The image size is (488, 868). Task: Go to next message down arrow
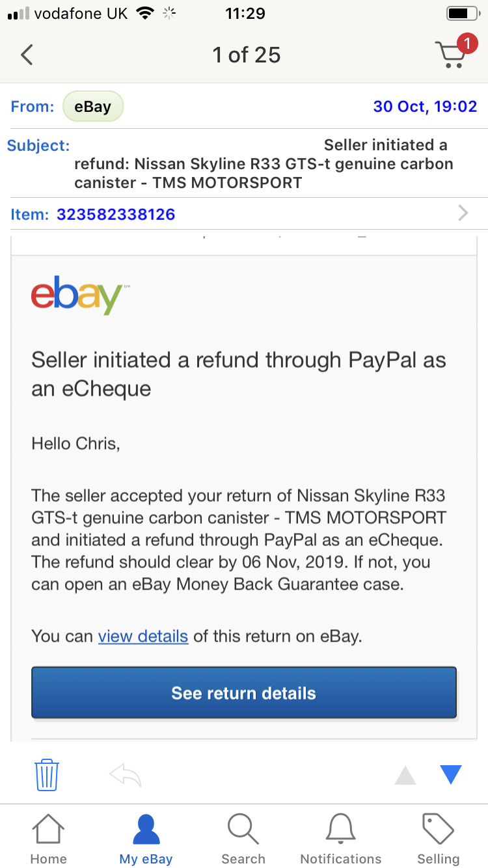point(450,774)
